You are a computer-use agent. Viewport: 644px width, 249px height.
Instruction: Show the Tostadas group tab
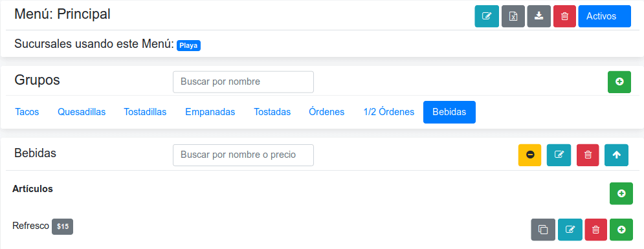tap(272, 112)
